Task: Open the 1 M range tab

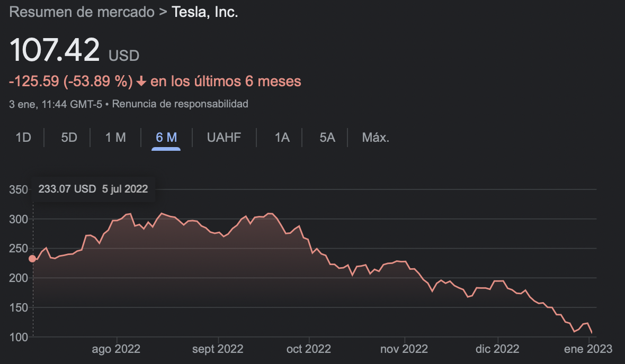Action: pos(115,138)
